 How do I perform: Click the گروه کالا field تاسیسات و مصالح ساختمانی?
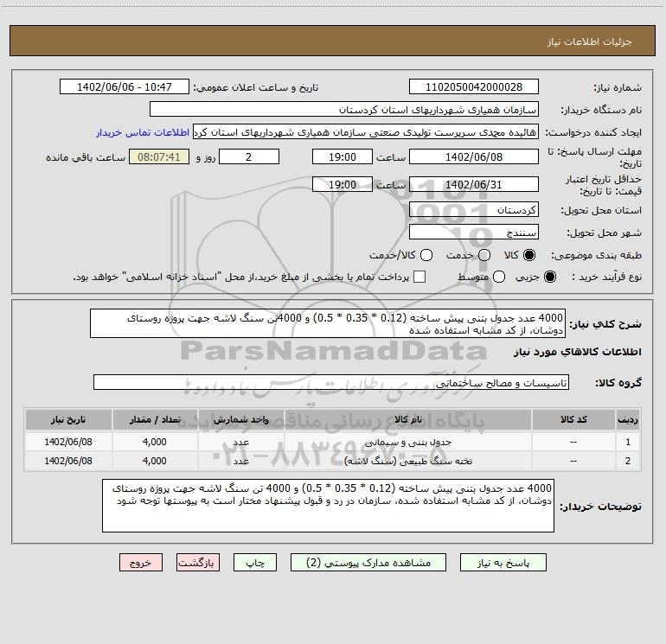point(331,382)
